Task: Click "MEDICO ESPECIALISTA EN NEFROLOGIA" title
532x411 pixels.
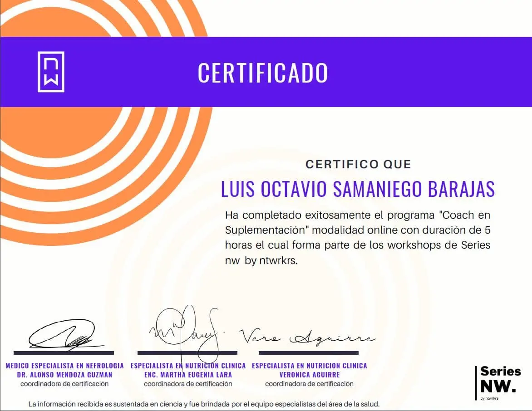Action: 64,366
